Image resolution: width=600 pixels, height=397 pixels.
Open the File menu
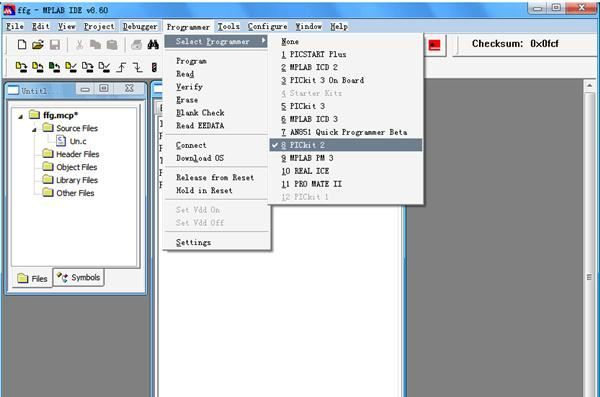point(15,26)
